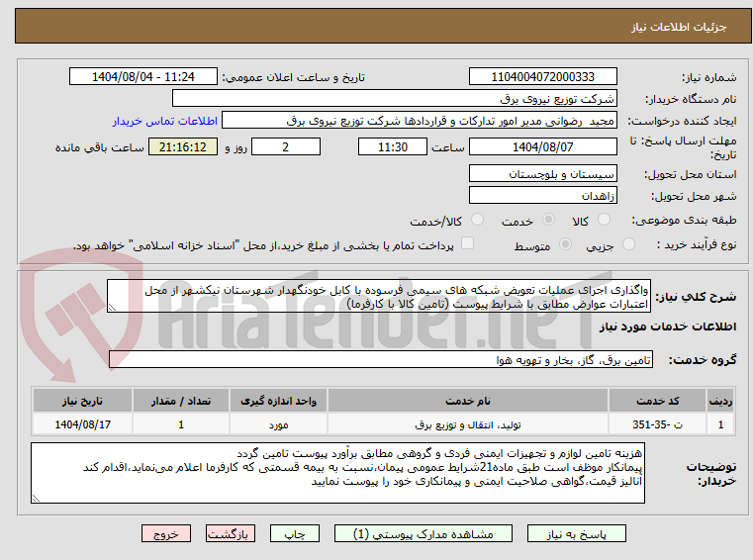Click the توضیحات خریدار notes textarea

pos(337,473)
